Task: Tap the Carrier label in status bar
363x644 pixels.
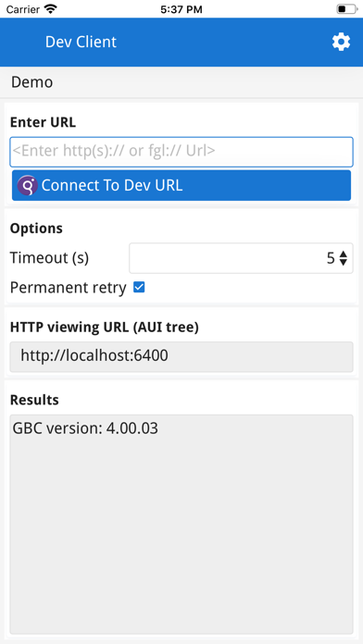Action: [x=22, y=9]
